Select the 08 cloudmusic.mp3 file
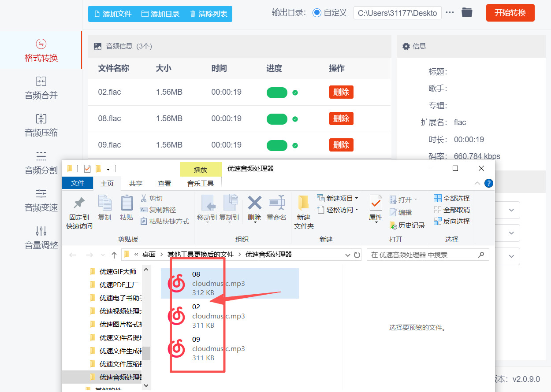Screen dimensions: 551x392 pos(230,284)
